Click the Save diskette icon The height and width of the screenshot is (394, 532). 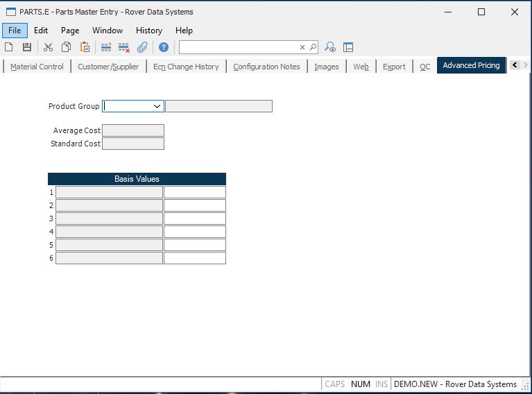point(27,47)
